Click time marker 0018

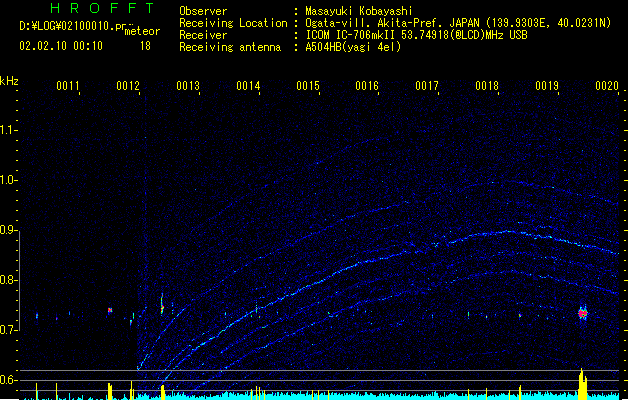click(x=487, y=86)
